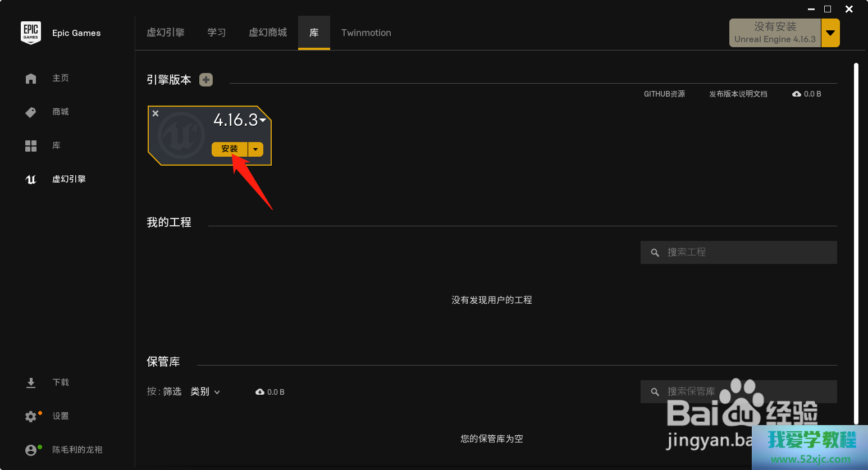The height and width of the screenshot is (470, 868).
Task: Open the Library grid icon in sidebar
Action: (x=31, y=146)
